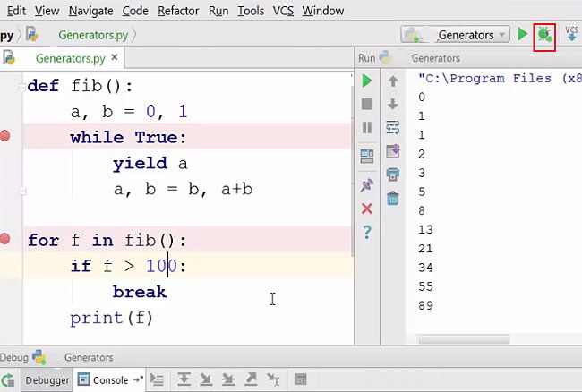Click the Console tab's detach arrow icon
Viewport: 582px width, 392px height.
[x=138, y=379]
